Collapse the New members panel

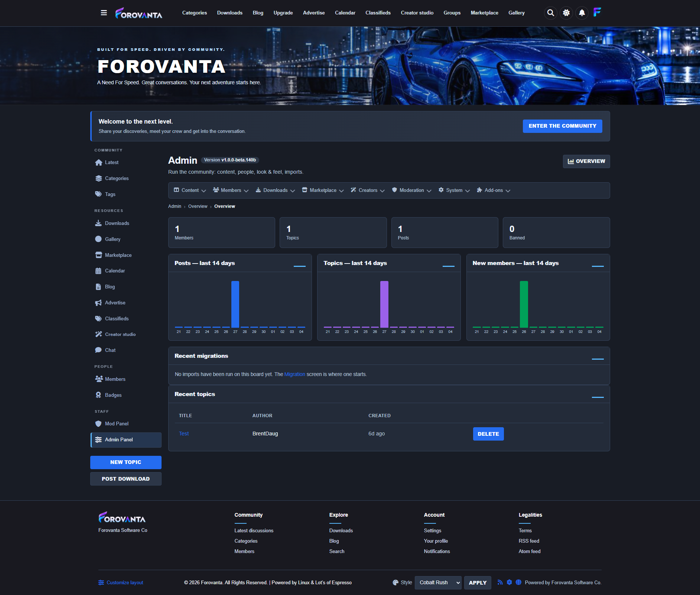(x=598, y=266)
